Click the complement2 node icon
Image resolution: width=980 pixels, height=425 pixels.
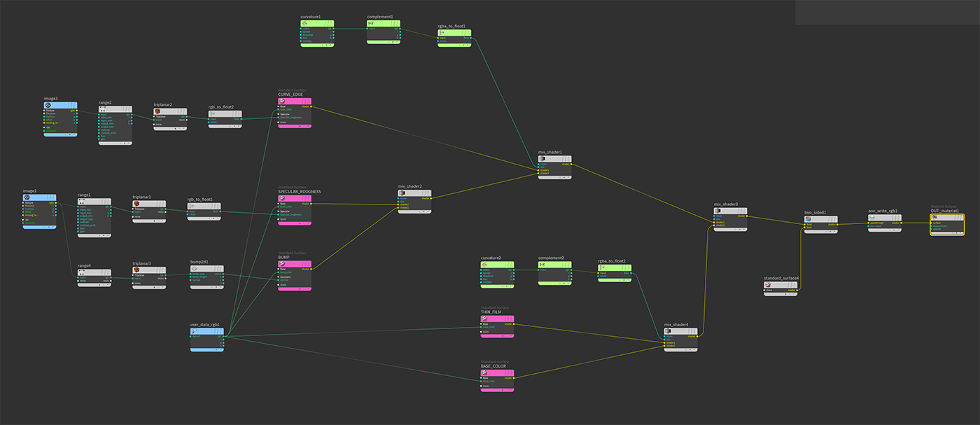(x=542, y=265)
